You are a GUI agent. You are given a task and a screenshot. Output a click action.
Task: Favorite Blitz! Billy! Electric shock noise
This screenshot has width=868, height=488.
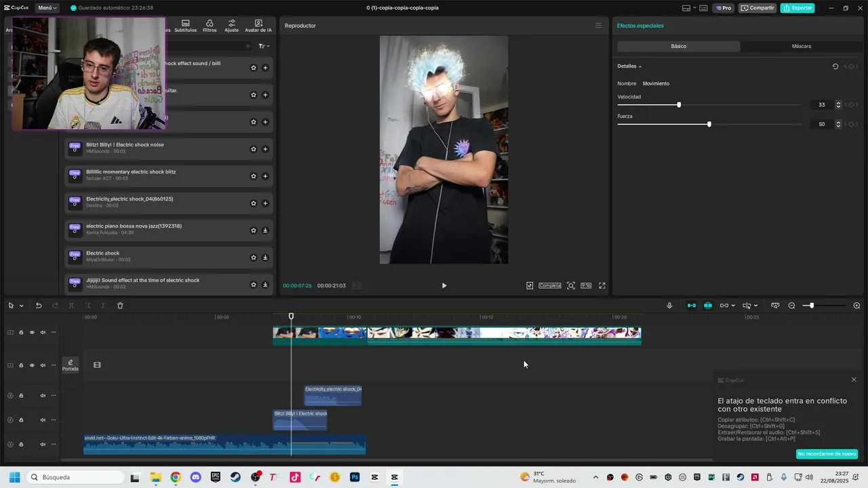[254, 149]
